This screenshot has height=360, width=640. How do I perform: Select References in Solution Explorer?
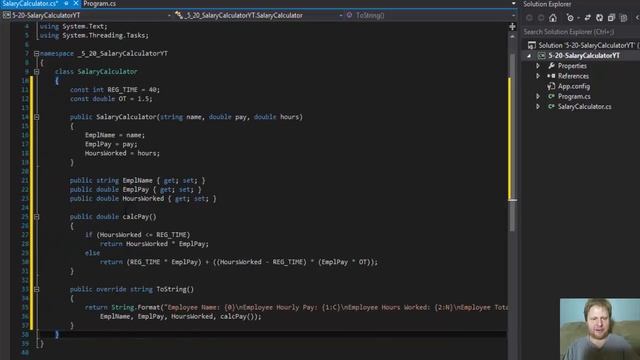click(573, 76)
